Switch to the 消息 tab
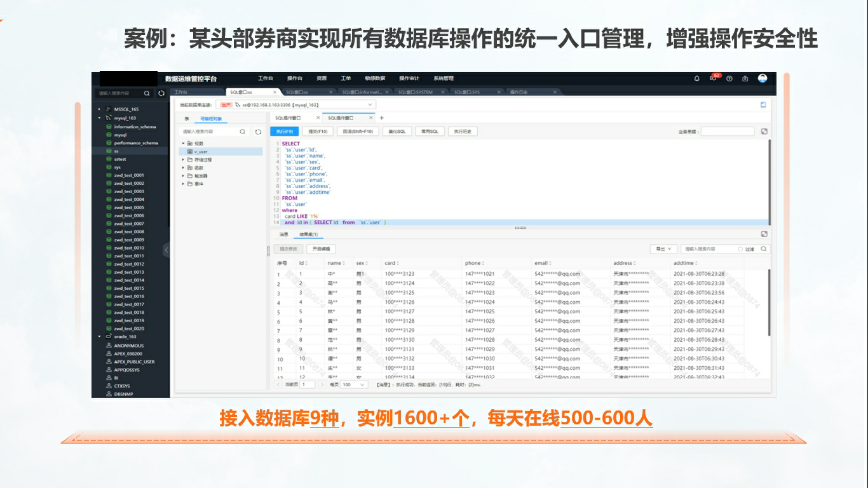The image size is (868, 488). coord(284,234)
